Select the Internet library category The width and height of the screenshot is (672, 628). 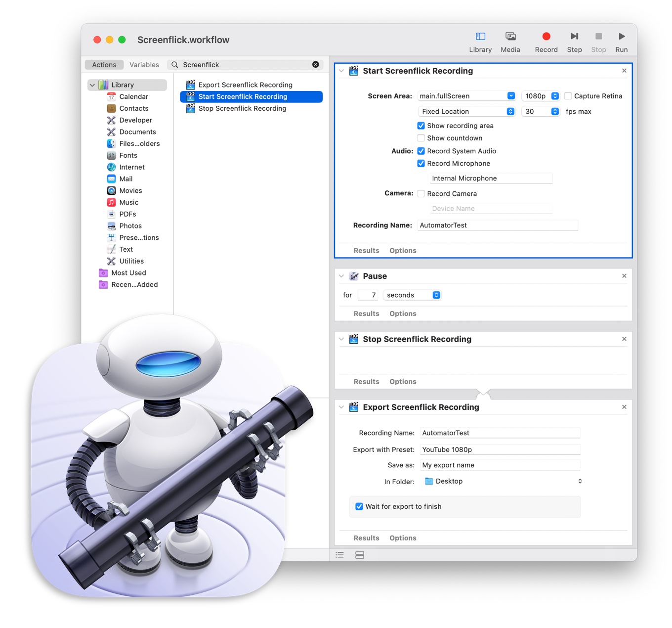(126, 167)
